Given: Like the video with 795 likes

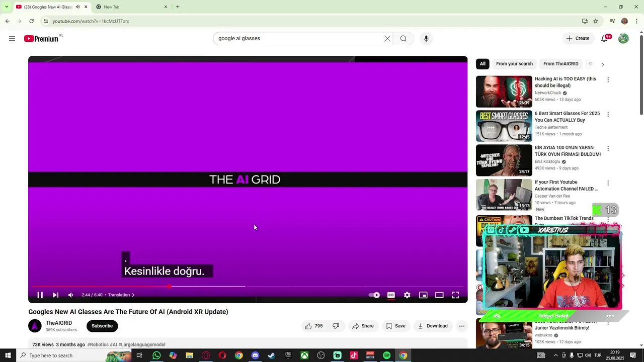Looking at the screenshot, I should click(314, 326).
